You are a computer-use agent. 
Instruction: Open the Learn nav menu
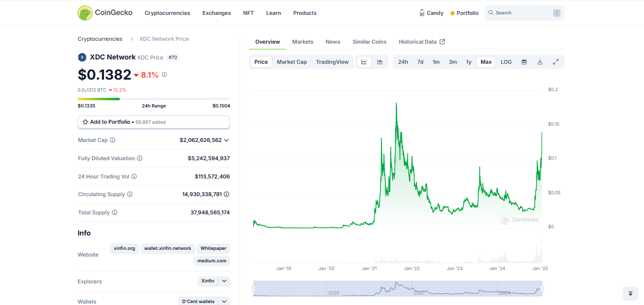[x=274, y=13]
